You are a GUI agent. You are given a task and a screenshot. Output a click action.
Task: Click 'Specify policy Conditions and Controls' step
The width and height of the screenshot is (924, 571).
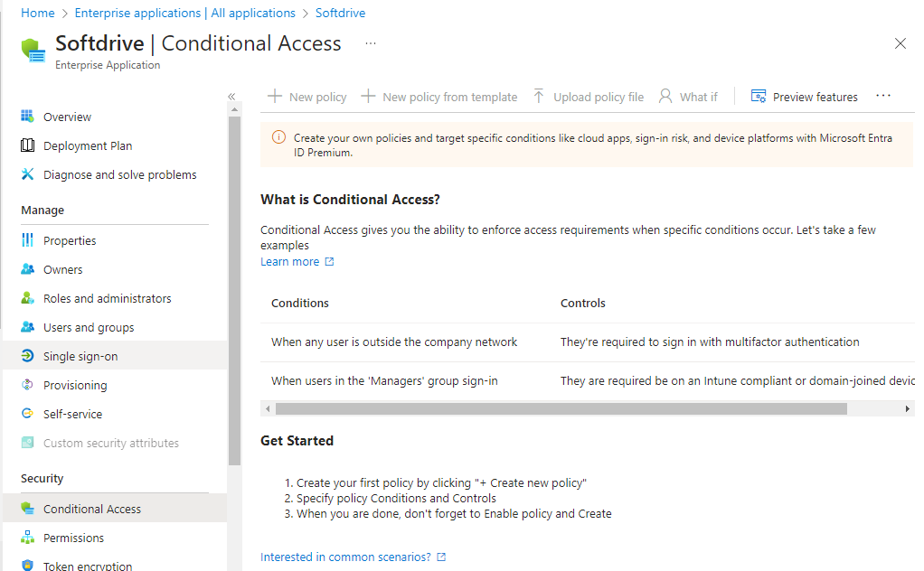click(396, 499)
